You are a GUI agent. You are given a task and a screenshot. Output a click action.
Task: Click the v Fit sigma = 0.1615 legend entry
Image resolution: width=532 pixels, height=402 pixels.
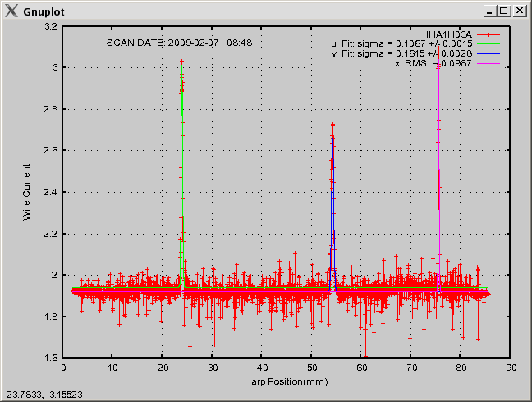pos(415,53)
